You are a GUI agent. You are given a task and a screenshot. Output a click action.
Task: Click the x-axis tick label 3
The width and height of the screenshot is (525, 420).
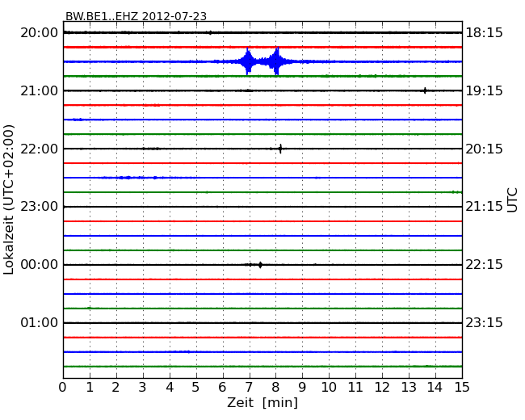click(143, 387)
